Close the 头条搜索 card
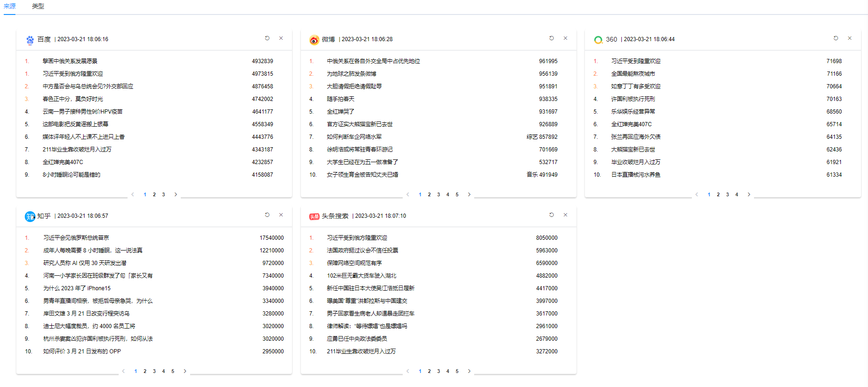The image size is (868, 387). (565, 215)
